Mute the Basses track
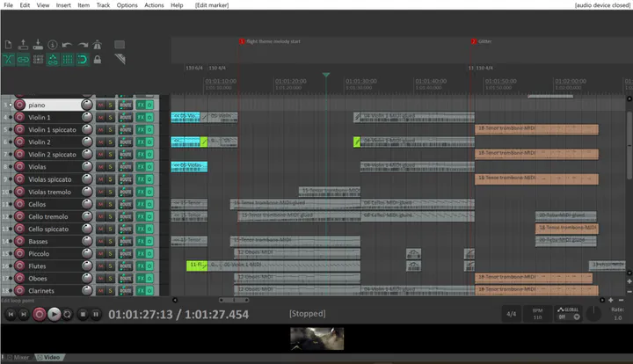Viewport: 633px width, 364px height. [x=100, y=241]
